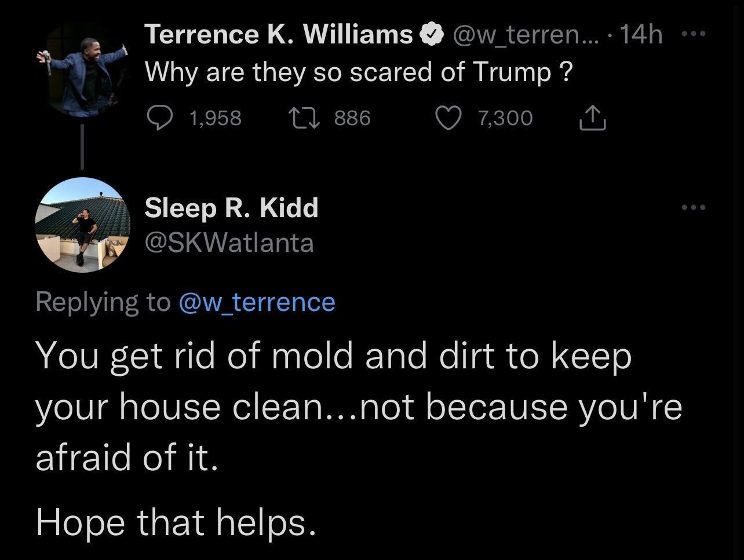This screenshot has height=560, width=744.
Task: Click the verified badge next to Terrence K. Williams
Action: [x=431, y=33]
